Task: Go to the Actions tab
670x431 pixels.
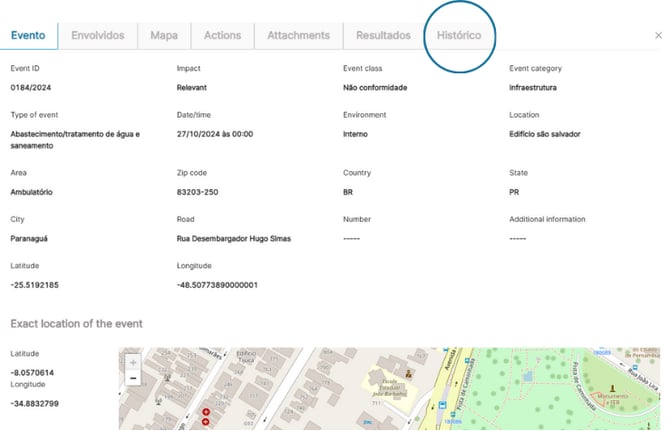Action: tap(222, 35)
